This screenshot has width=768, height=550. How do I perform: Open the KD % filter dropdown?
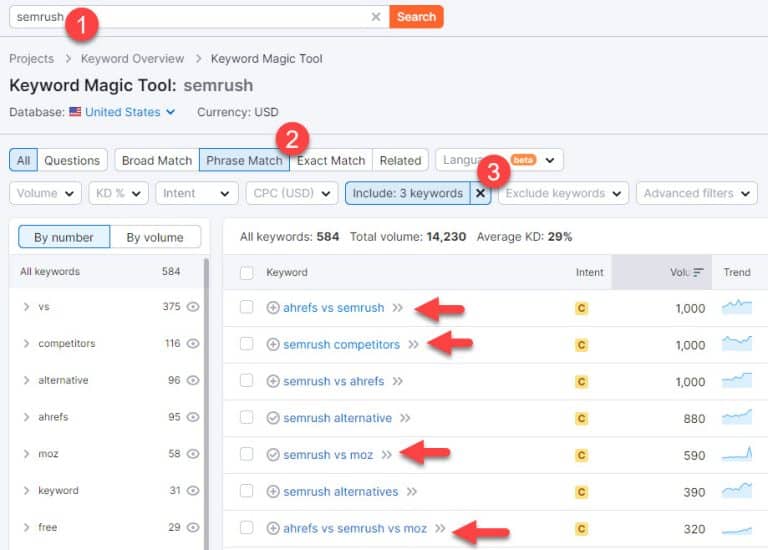click(118, 193)
